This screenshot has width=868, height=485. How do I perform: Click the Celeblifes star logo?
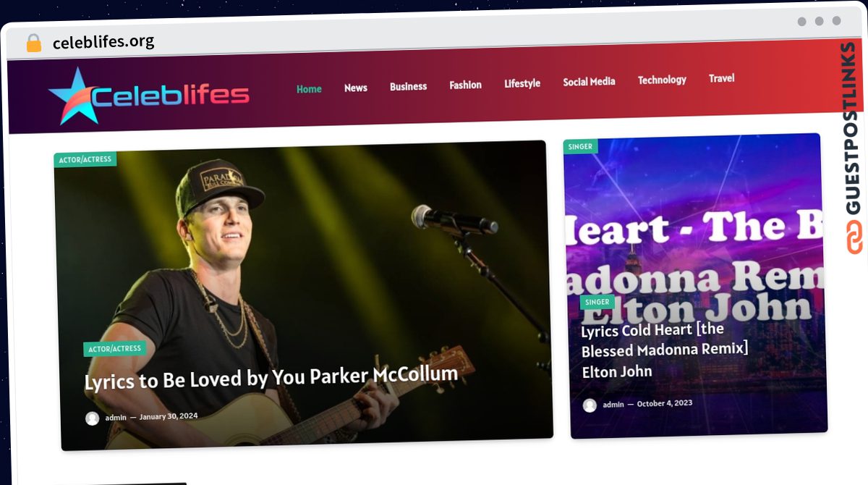[x=148, y=96]
